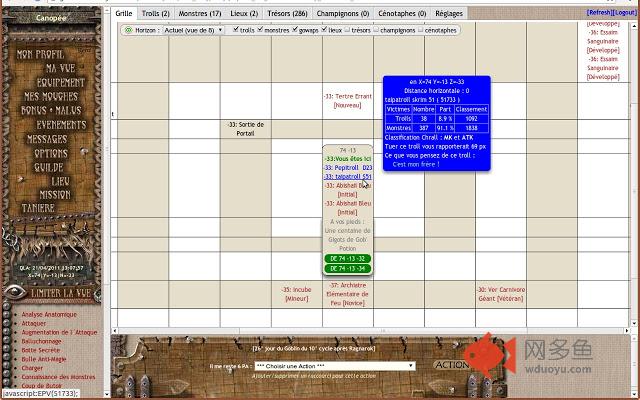Click Ajouter / supprimer un raccourci link
Screen dimensions: 640x400
[313, 376]
